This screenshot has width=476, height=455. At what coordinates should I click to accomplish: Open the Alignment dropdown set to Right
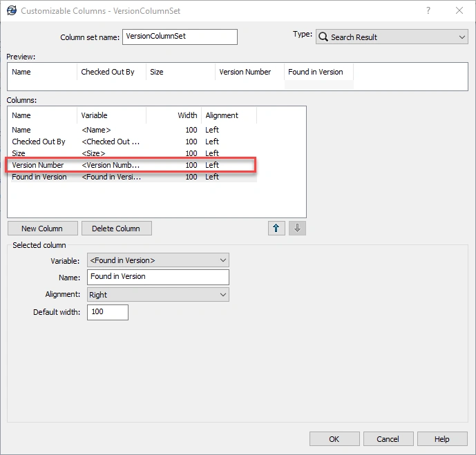(158, 295)
